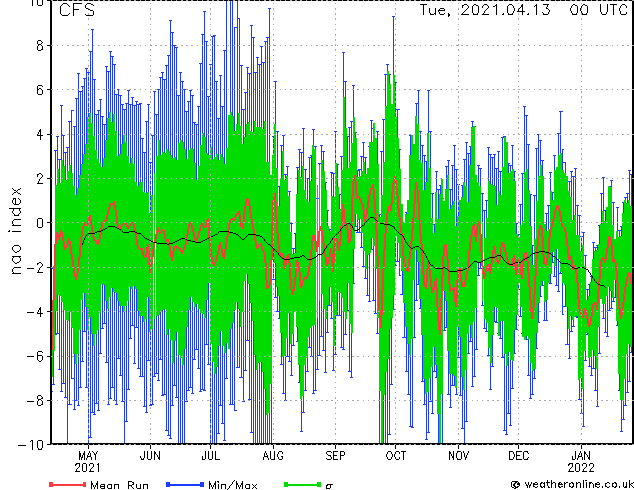
Task: Click the JAN 2022 x-axis label
Action: point(581,462)
